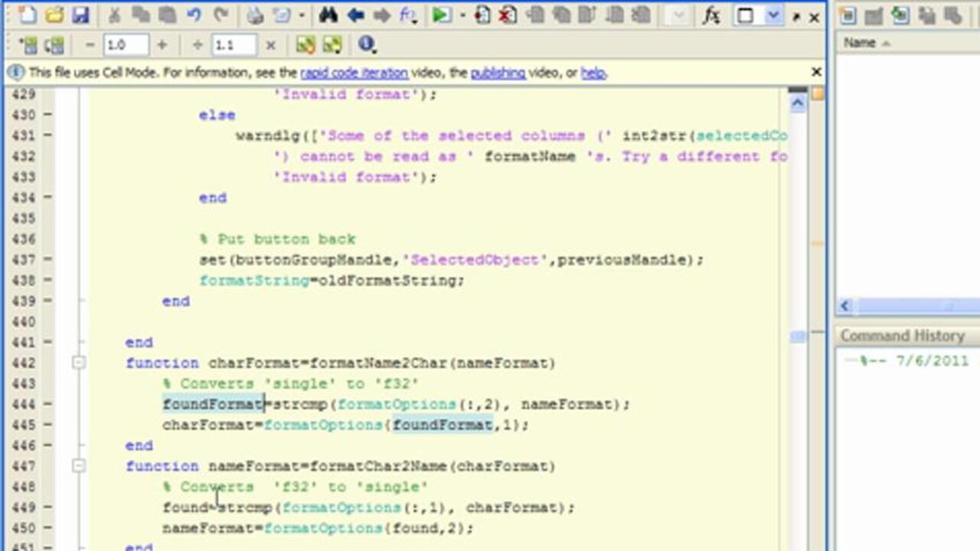Click the help link in info bar
This screenshot has width=980, height=551.
593,73
